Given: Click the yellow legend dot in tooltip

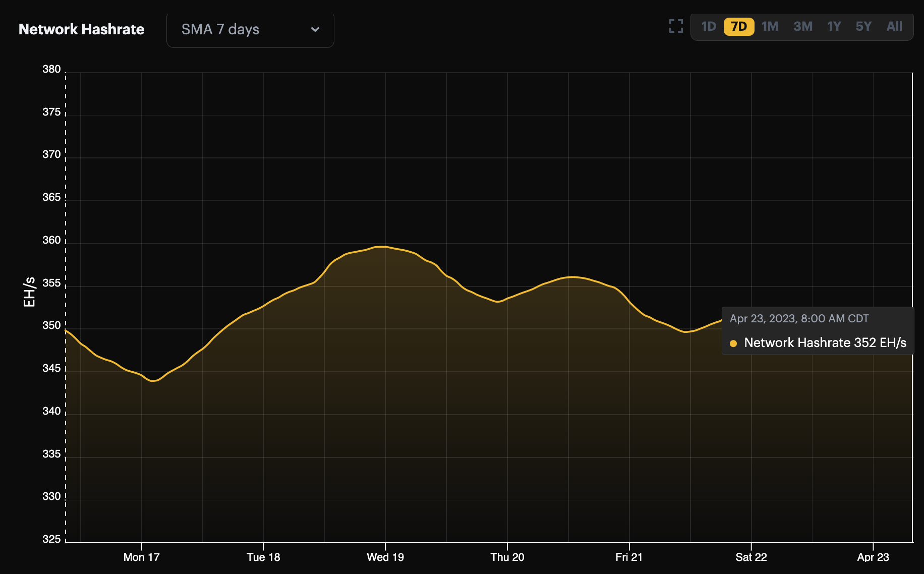Looking at the screenshot, I should (x=734, y=343).
